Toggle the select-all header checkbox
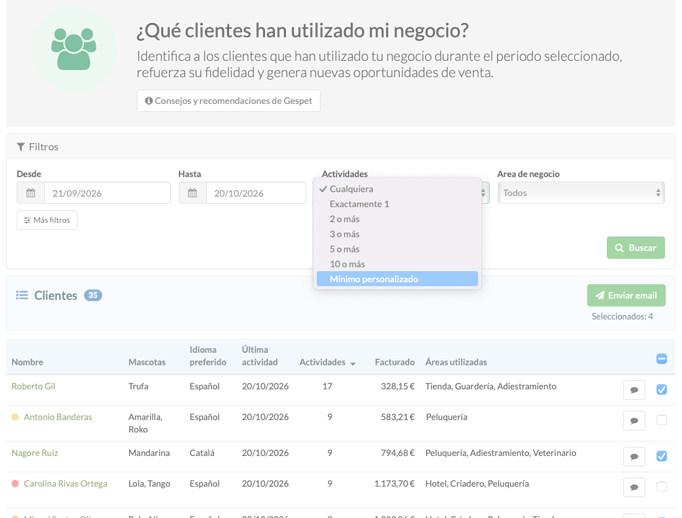This screenshot has height=518, width=682. tap(662, 359)
